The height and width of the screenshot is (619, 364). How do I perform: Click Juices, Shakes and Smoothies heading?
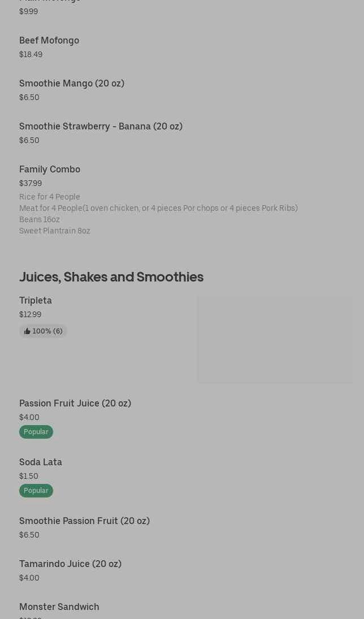pyautogui.click(x=111, y=277)
